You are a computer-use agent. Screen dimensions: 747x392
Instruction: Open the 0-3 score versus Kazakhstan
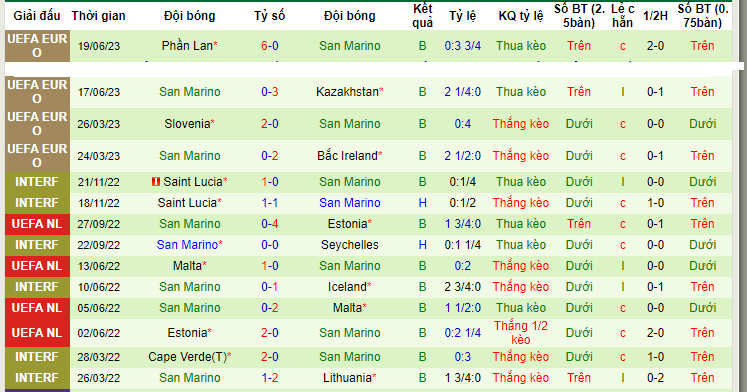270,91
